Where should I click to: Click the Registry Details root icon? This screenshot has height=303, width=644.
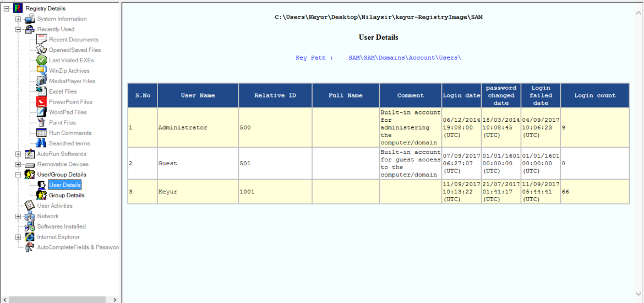point(18,8)
